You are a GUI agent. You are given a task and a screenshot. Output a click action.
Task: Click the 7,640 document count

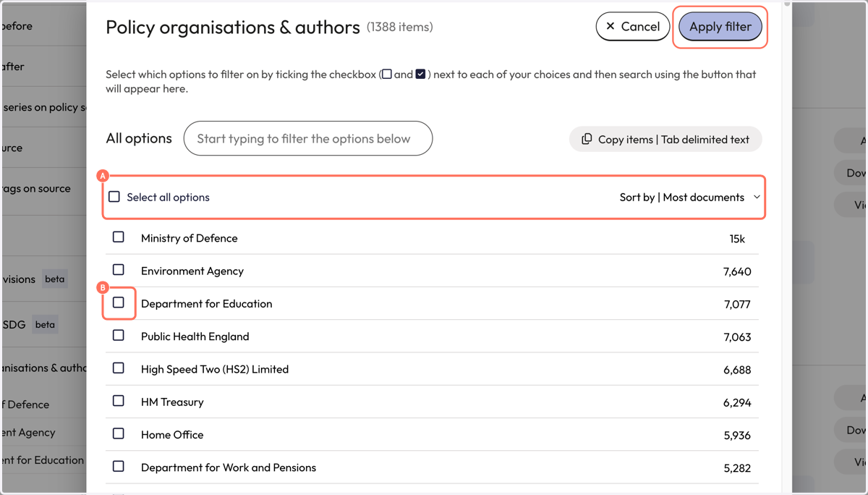(x=737, y=271)
